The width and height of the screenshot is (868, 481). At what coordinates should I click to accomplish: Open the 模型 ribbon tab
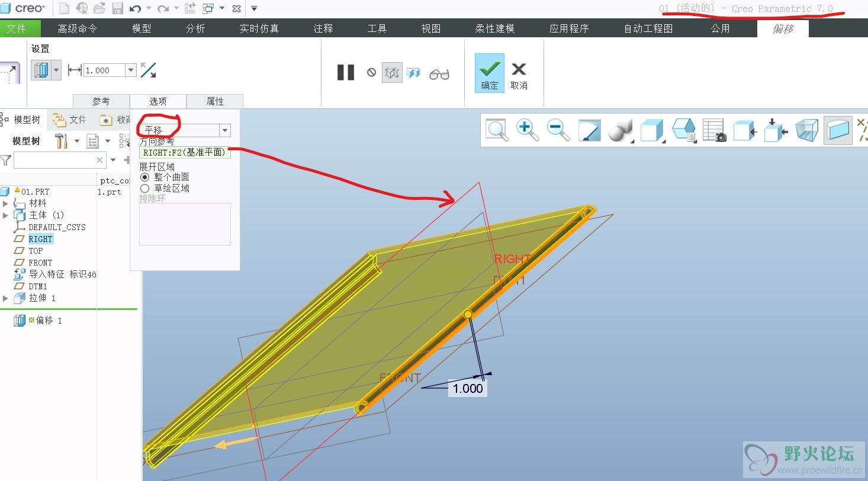tap(142, 28)
